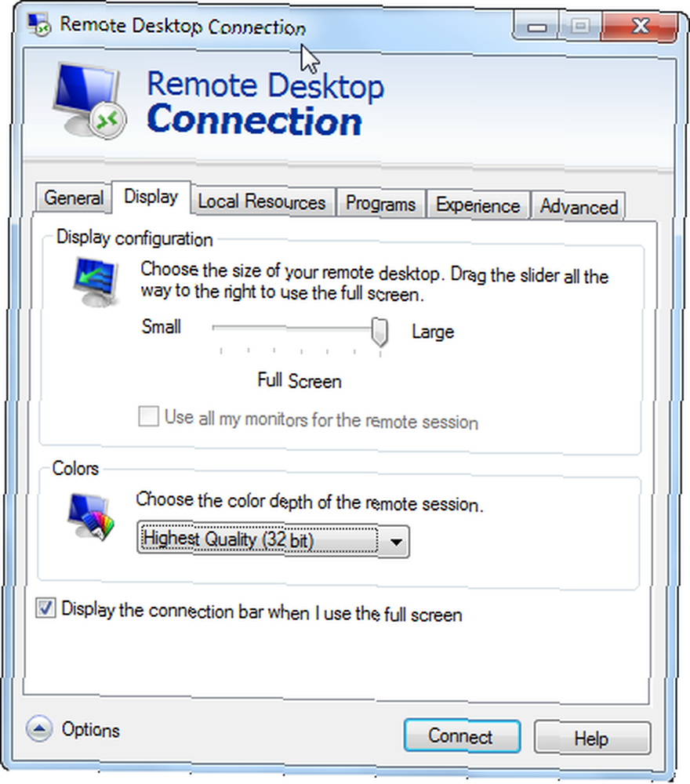
Task: Click the Colors palette monitor icon
Action: (91, 517)
